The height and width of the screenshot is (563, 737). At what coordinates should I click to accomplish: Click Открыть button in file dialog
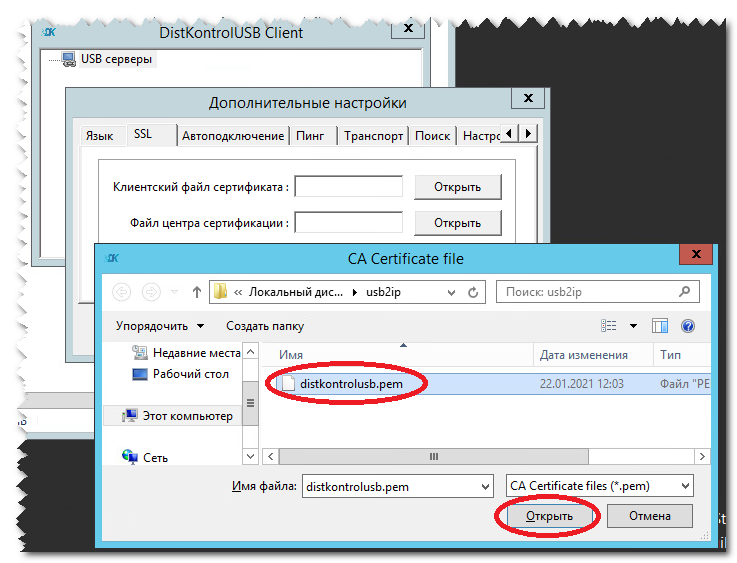(x=549, y=516)
